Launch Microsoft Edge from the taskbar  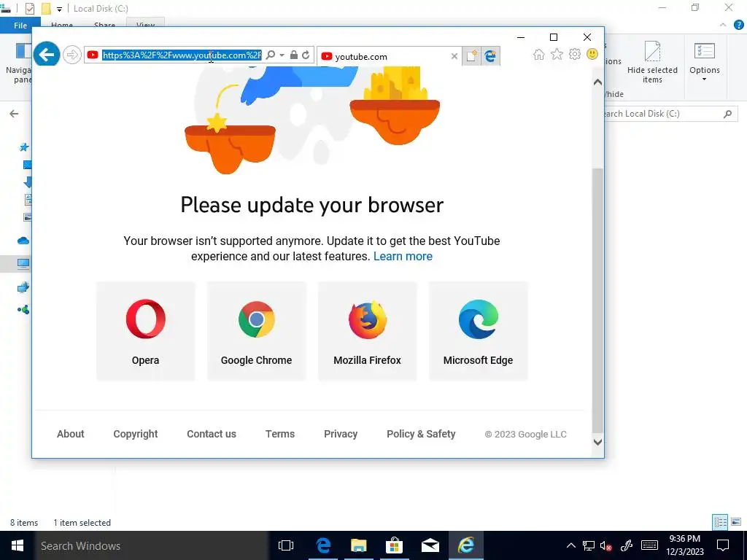(x=323, y=545)
